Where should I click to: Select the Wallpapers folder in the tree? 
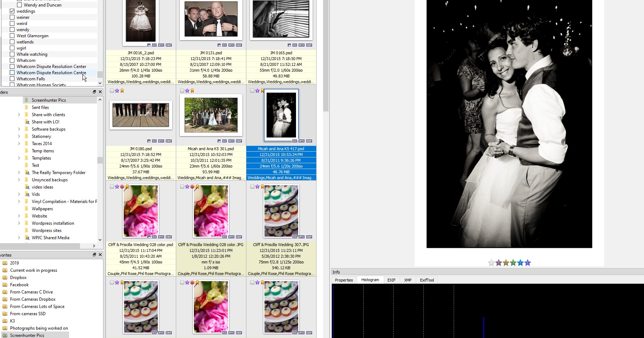42,209
